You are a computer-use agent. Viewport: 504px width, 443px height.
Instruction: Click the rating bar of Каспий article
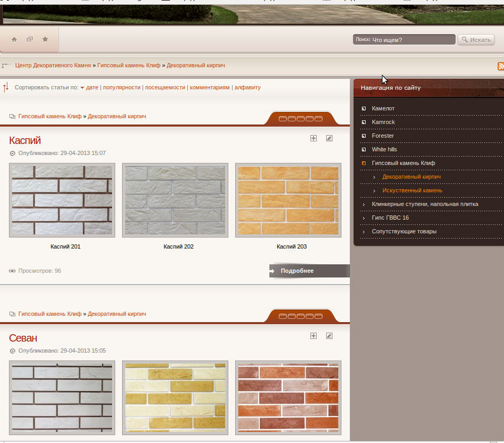pos(300,119)
